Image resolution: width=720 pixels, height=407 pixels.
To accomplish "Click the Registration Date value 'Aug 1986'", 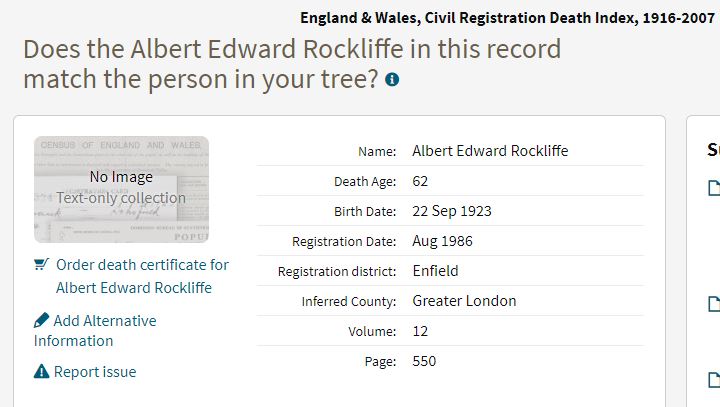I will click(x=442, y=241).
